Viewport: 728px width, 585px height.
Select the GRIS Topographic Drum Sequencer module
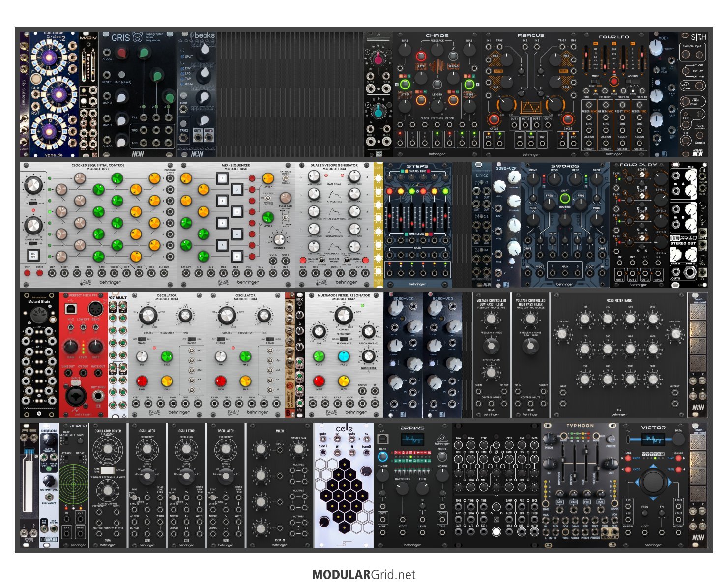(x=138, y=95)
